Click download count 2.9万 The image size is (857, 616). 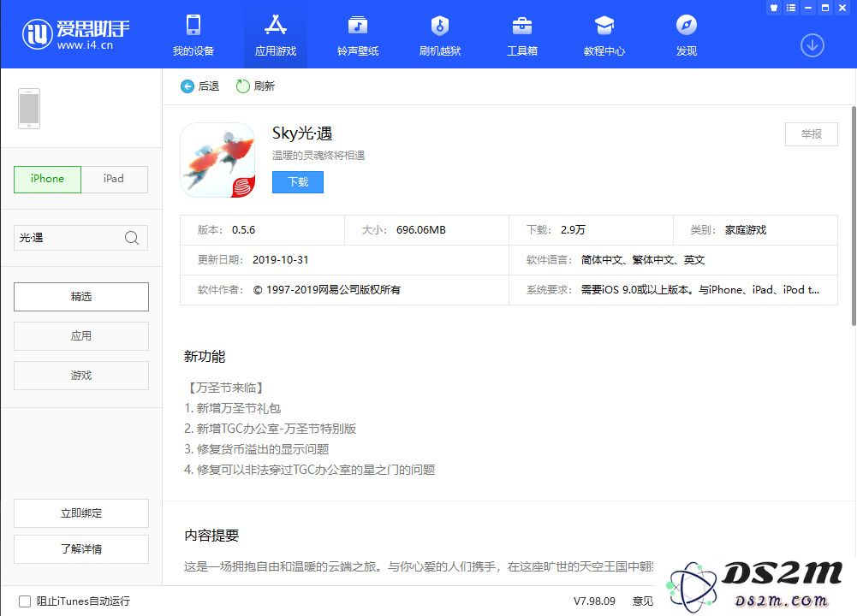tap(573, 230)
